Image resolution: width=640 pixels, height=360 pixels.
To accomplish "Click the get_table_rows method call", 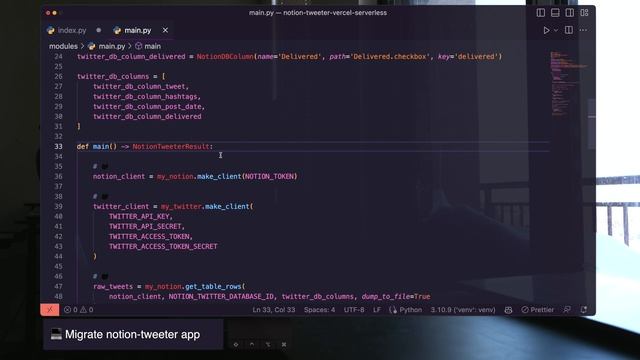I will click(213, 287).
